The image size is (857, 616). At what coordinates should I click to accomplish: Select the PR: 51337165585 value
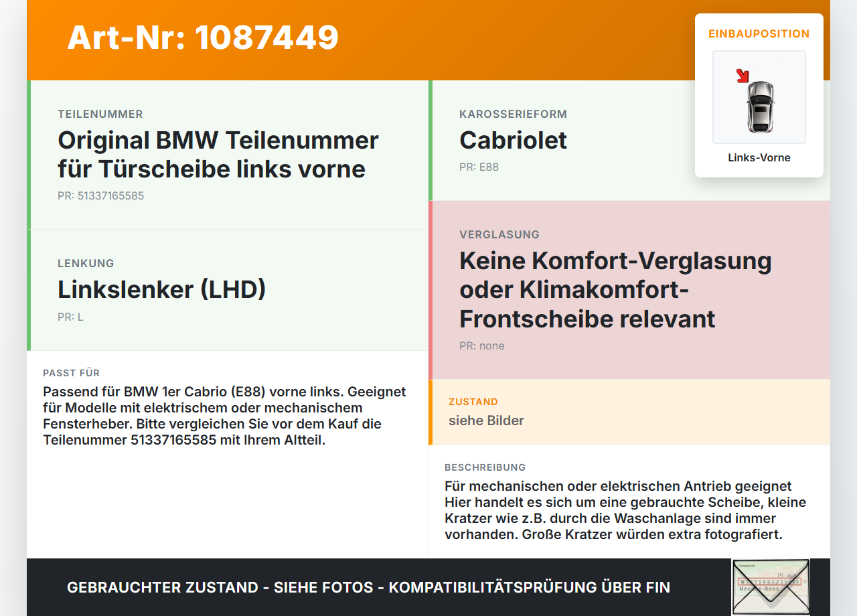point(101,196)
